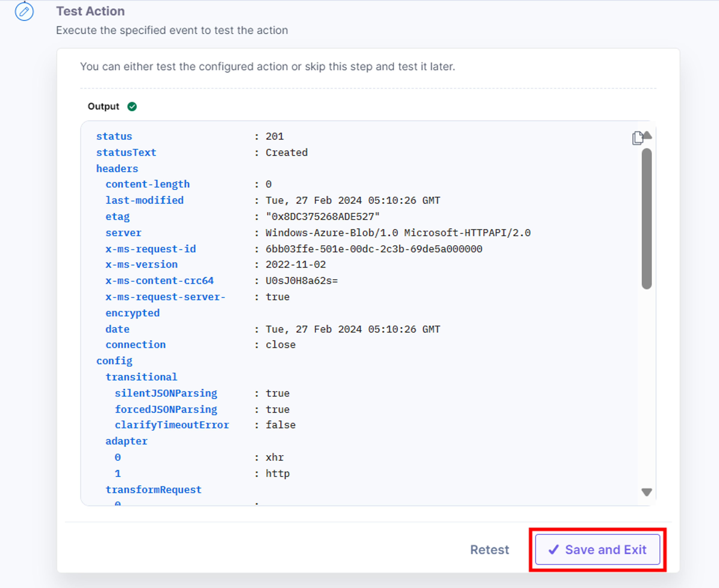Click the 'transitional' key
The image size is (719, 588).
click(x=141, y=377)
